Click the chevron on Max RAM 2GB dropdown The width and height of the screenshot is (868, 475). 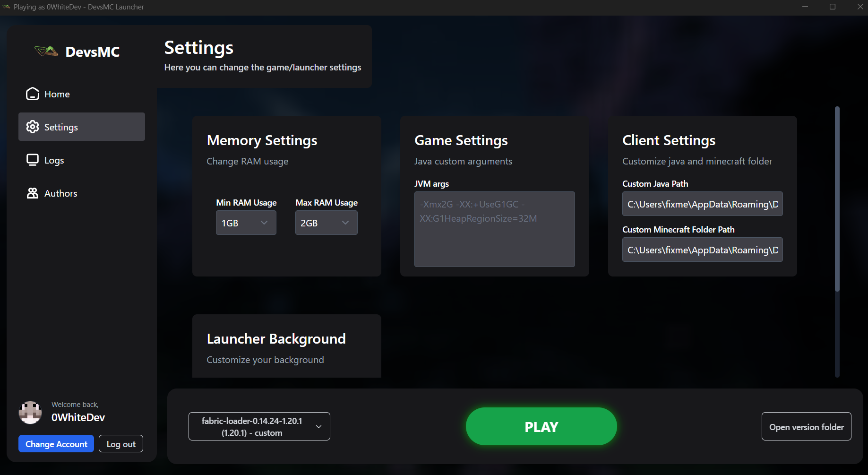[345, 223]
